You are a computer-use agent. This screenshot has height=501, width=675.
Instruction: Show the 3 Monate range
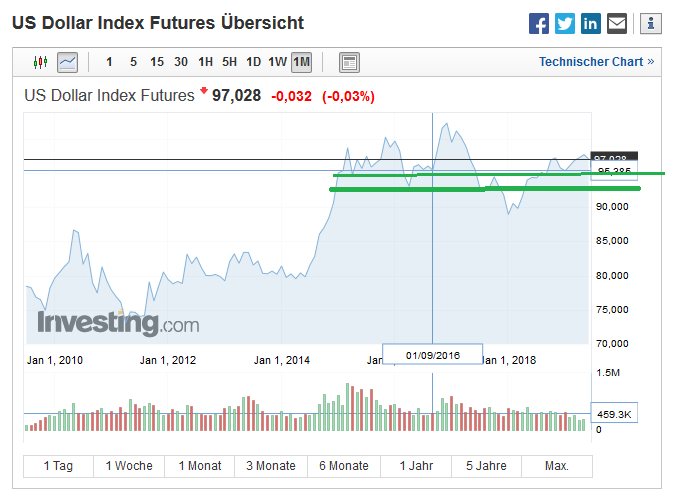(x=271, y=466)
